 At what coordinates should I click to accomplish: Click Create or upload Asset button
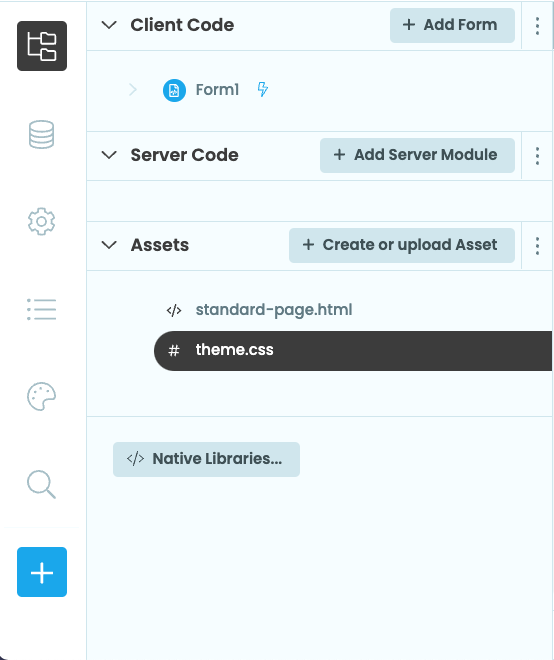click(402, 245)
